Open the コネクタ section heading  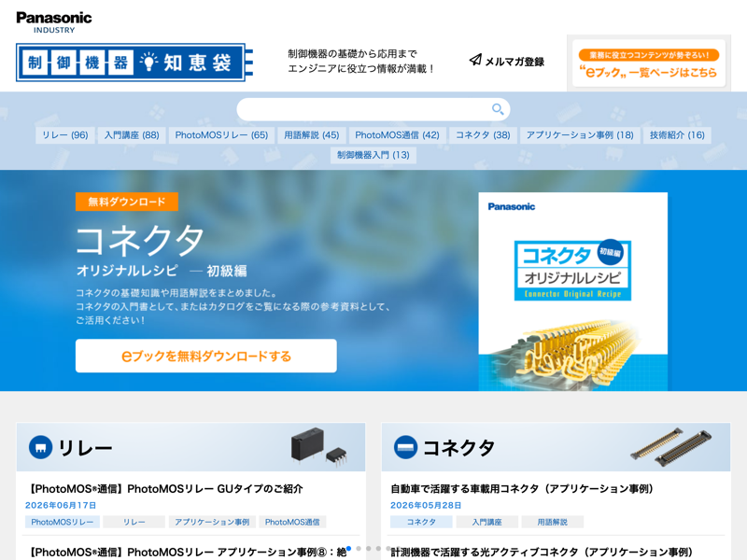(x=458, y=448)
